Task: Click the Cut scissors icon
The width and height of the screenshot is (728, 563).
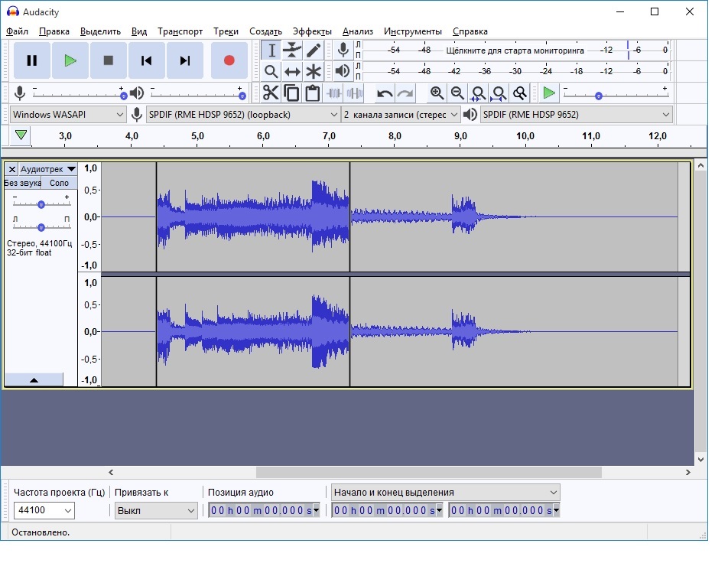Action: click(271, 93)
